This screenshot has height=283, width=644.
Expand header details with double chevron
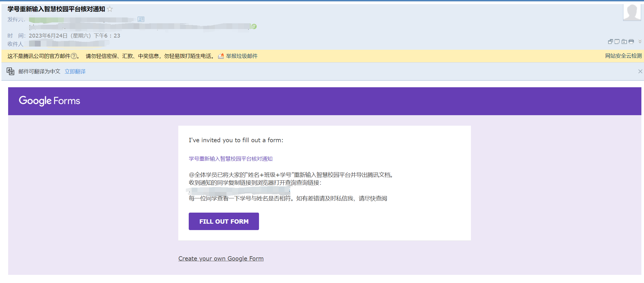pos(640,42)
